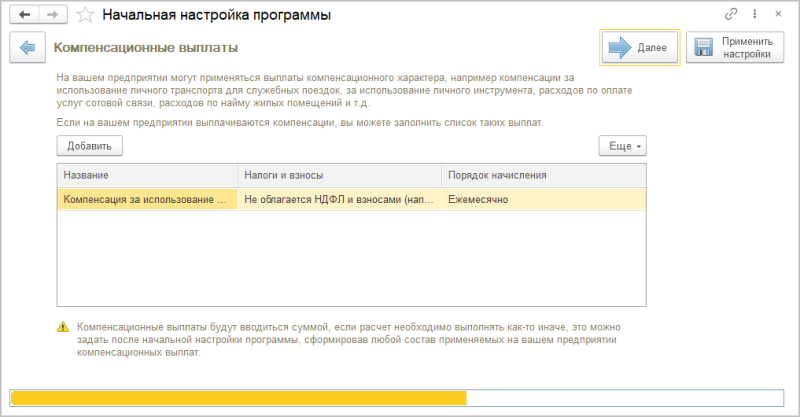Sort by the Название column header
This screenshot has height=417, width=800.
pyautogui.click(x=147, y=176)
